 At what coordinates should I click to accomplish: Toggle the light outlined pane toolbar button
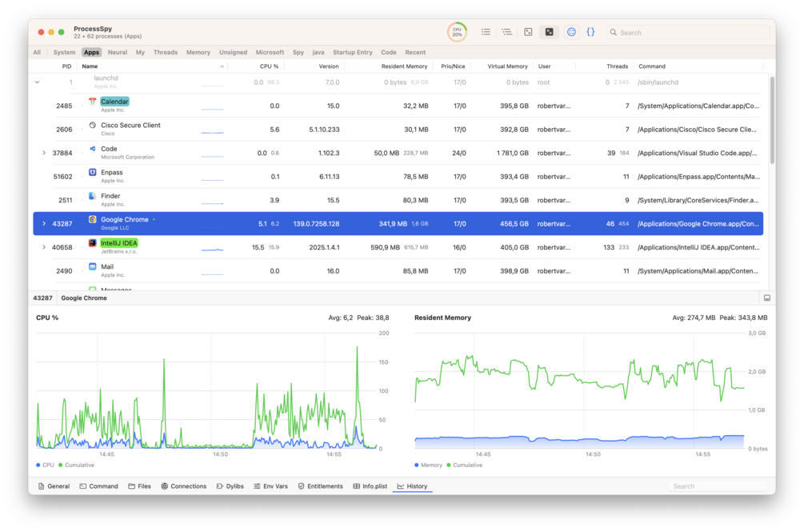pos(528,32)
